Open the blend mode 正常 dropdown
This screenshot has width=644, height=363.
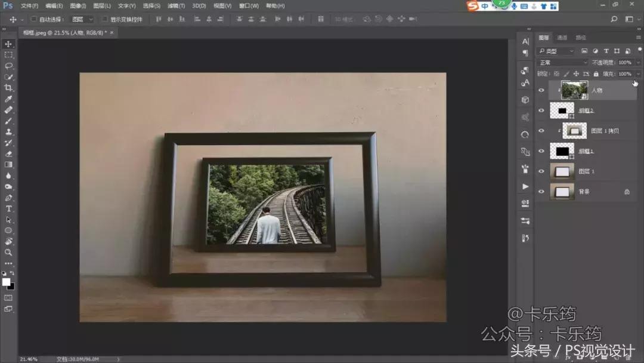coord(563,63)
